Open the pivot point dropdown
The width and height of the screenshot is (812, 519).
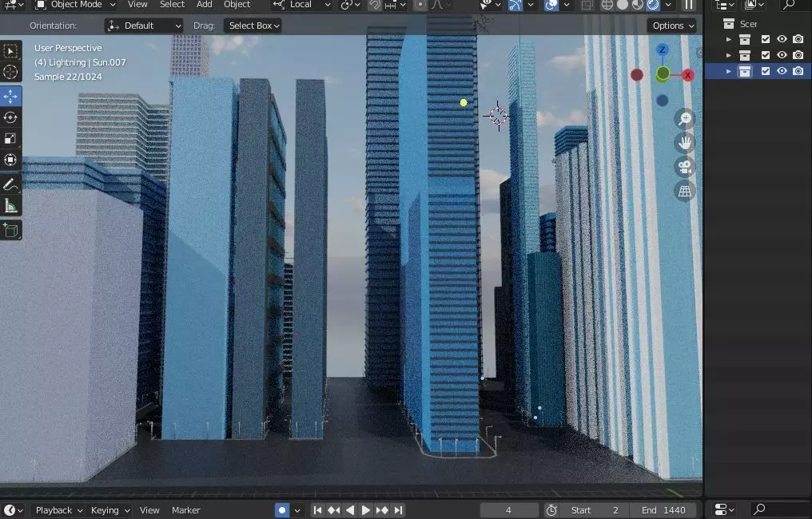[351, 5]
